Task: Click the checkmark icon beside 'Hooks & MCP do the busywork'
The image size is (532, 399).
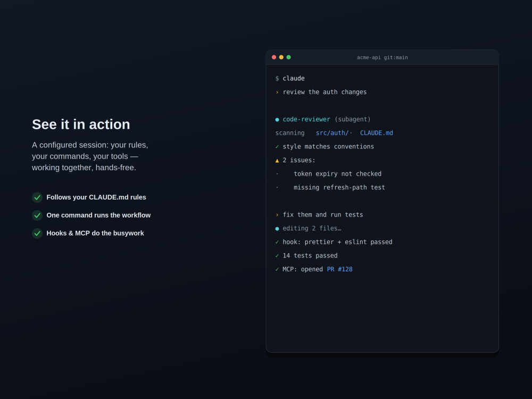Action: [x=37, y=234]
